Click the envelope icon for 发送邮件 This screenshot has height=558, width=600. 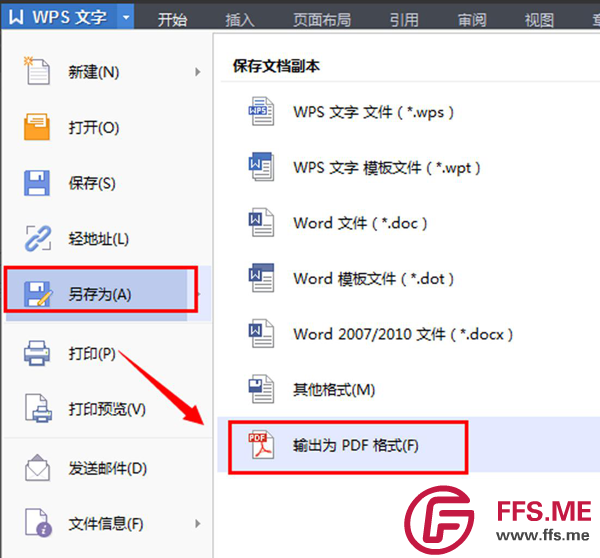(37, 467)
